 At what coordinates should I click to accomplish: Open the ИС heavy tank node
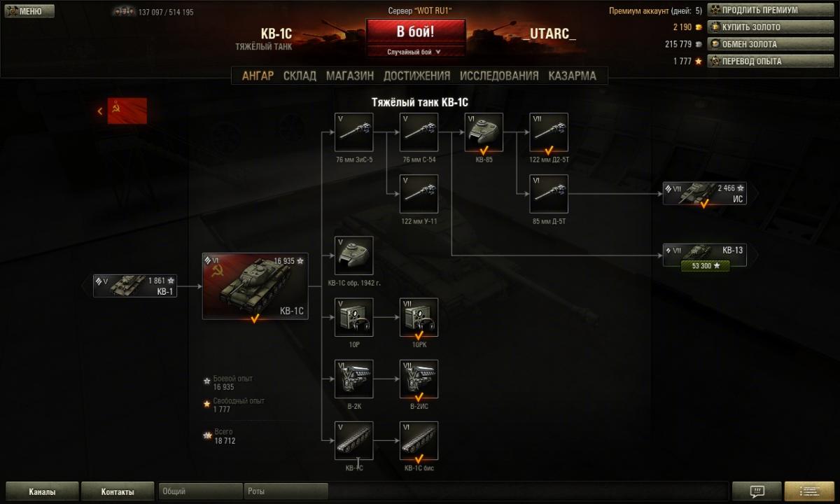click(705, 194)
